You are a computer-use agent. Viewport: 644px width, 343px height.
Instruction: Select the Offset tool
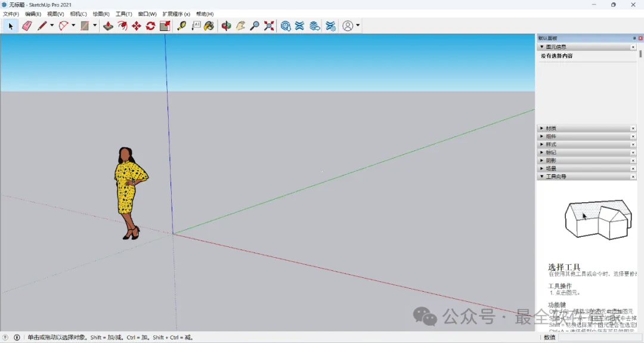[x=122, y=26]
